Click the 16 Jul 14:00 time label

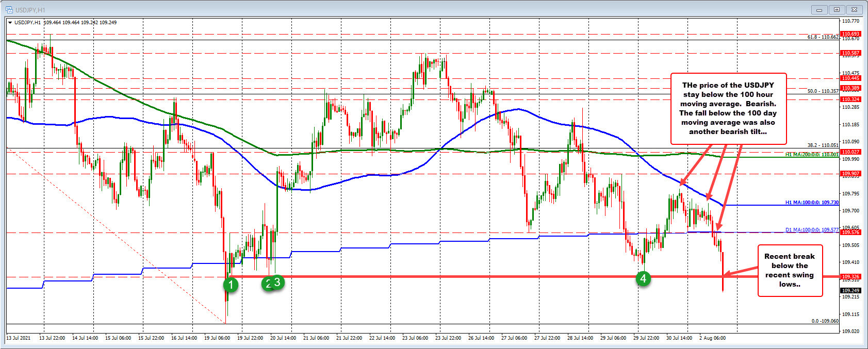click(x=184, y=338)
